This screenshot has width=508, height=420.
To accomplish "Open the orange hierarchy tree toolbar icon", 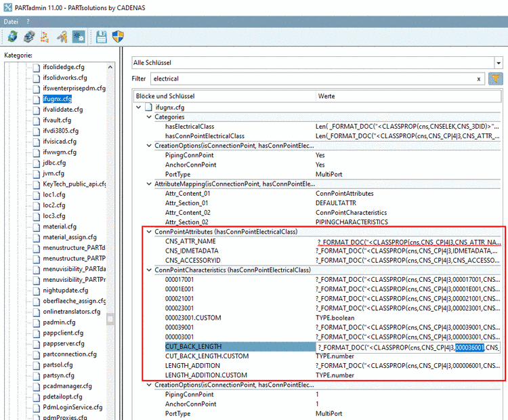I will click(45, 37).
